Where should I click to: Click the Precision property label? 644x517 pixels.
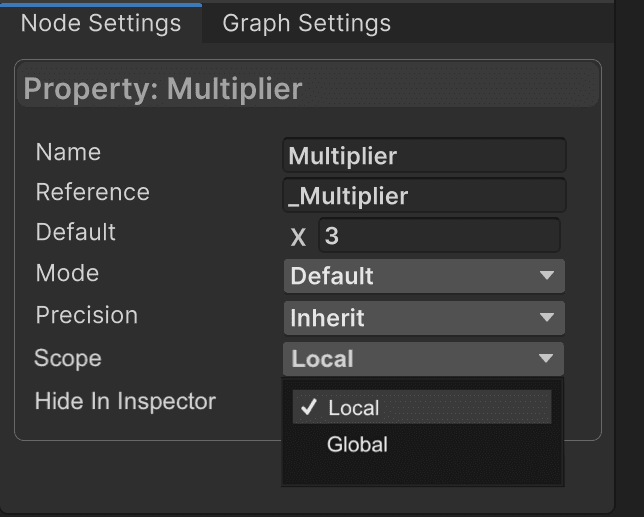pyautogui.click(x=86, y=316)
